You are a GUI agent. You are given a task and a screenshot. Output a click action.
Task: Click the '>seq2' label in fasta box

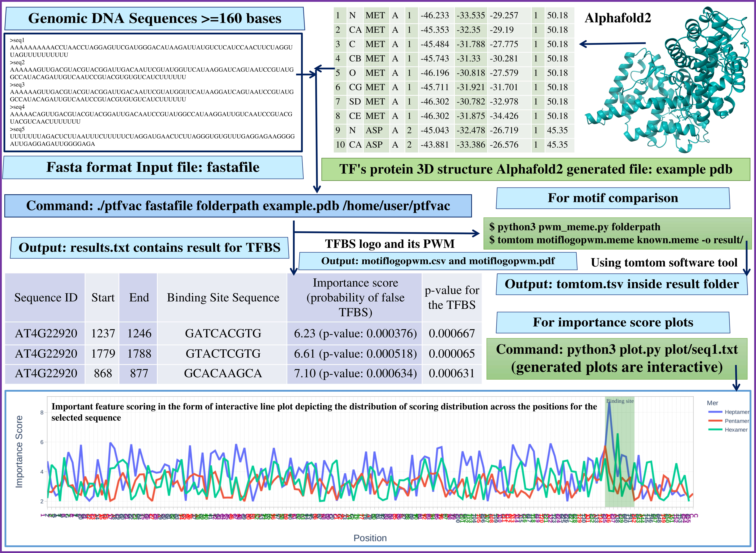coord(17,62)
